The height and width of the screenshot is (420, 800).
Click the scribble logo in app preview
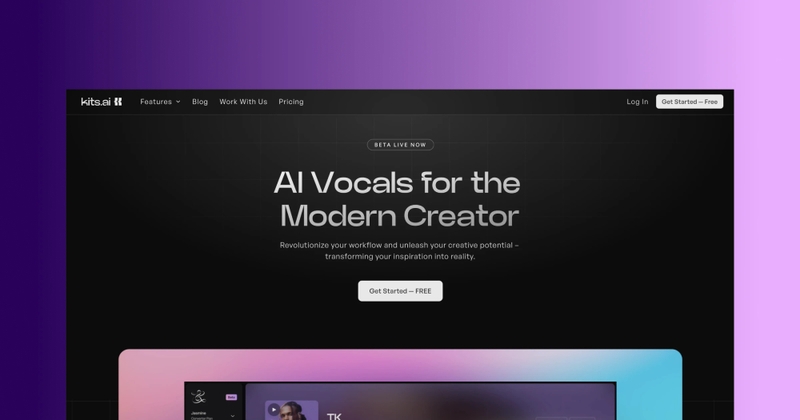198,396
